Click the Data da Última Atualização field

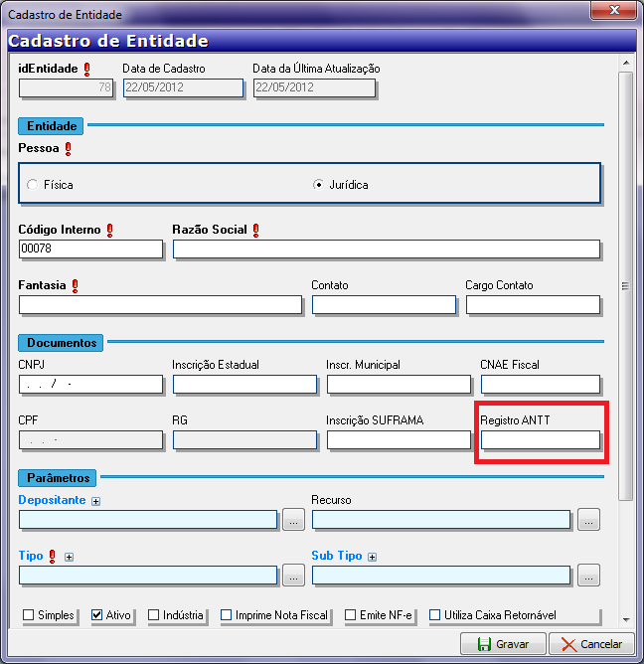(314, 88)
